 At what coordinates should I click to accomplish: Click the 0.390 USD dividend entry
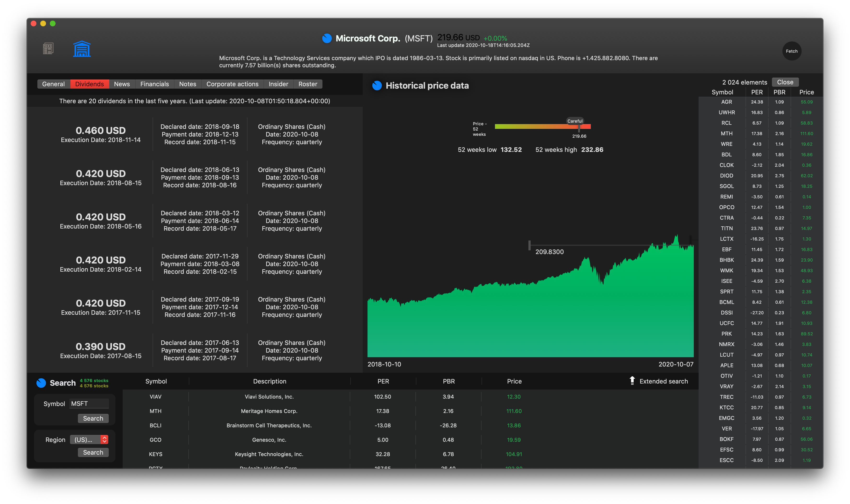coord(195,350)
